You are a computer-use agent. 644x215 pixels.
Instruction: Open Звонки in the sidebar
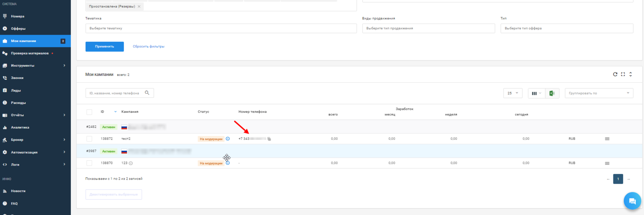[17, 78]
